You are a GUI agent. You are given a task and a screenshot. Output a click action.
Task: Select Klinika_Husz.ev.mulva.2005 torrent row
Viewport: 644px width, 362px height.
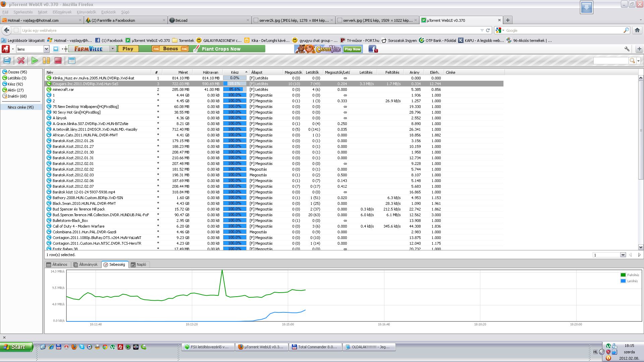pyautogui.click(x=274, y=78)
